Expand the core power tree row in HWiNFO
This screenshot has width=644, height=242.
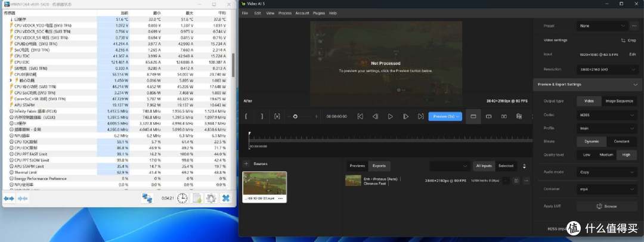[x=11, y=80]
